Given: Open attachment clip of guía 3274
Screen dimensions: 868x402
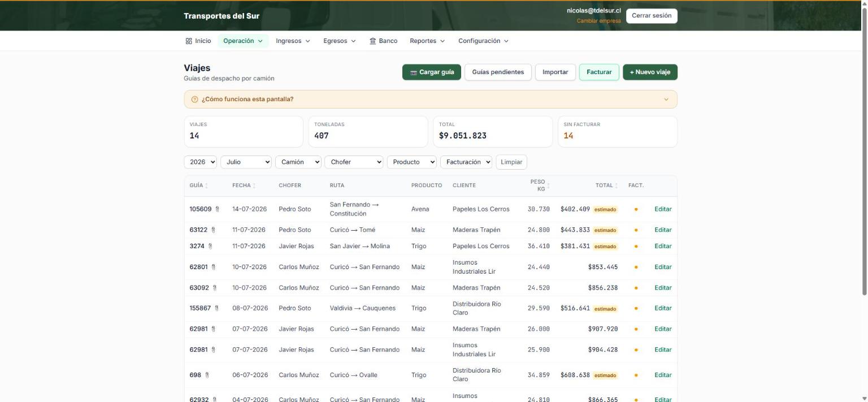Looking at the screenshot, I should pos(210,247).
